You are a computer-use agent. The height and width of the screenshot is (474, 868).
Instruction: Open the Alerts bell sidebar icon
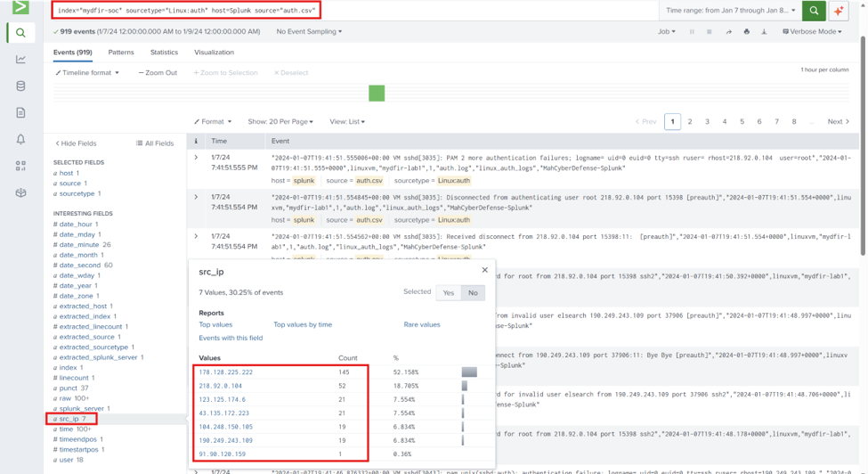pos(20,139)
